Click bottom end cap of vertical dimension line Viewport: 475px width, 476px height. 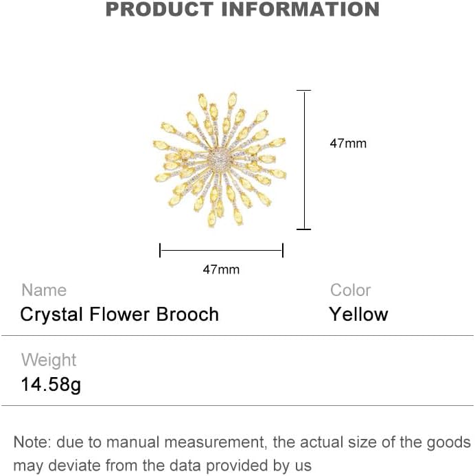click(x=304, y=229)
